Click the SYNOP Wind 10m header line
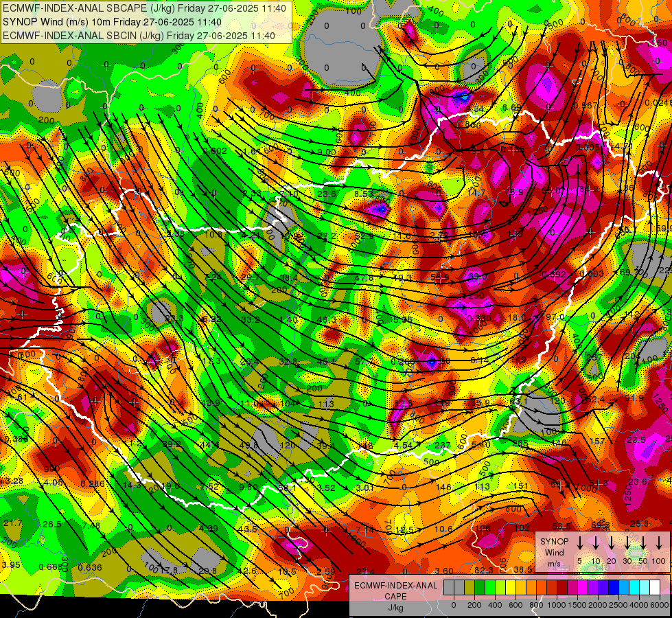 (113, 22)
